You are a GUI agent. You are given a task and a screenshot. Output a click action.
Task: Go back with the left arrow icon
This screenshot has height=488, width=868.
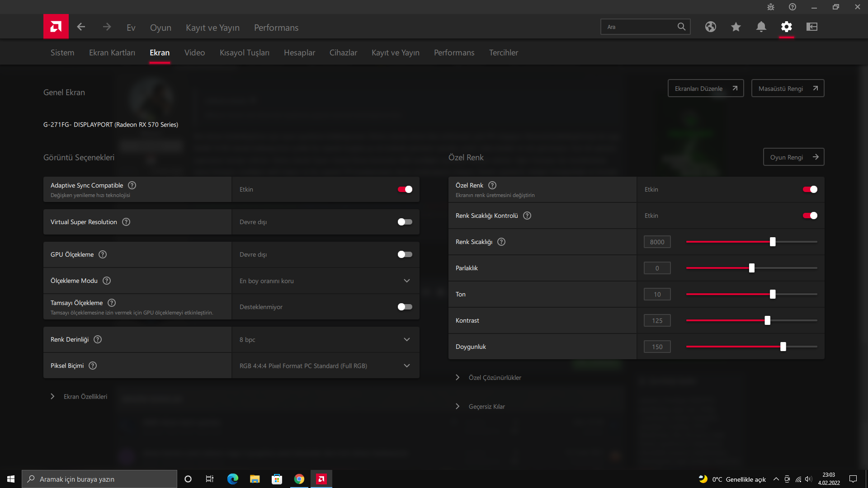(x=81, y=27)
